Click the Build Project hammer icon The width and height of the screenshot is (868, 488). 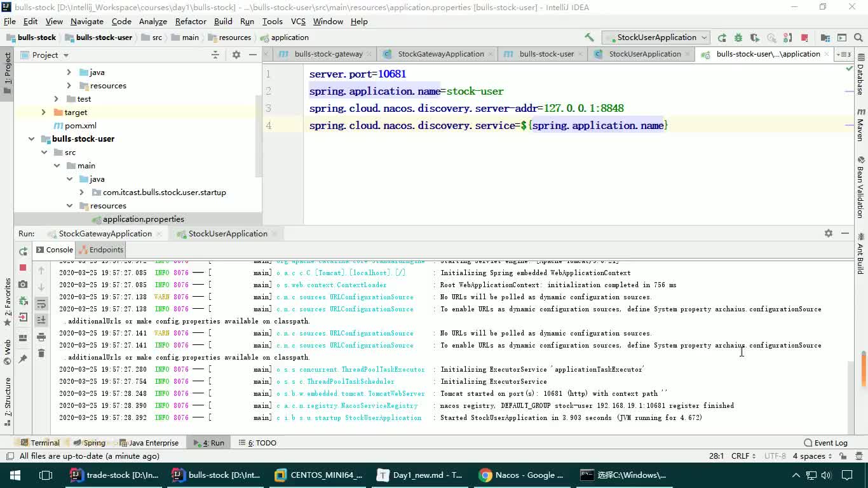click(589, 37)
